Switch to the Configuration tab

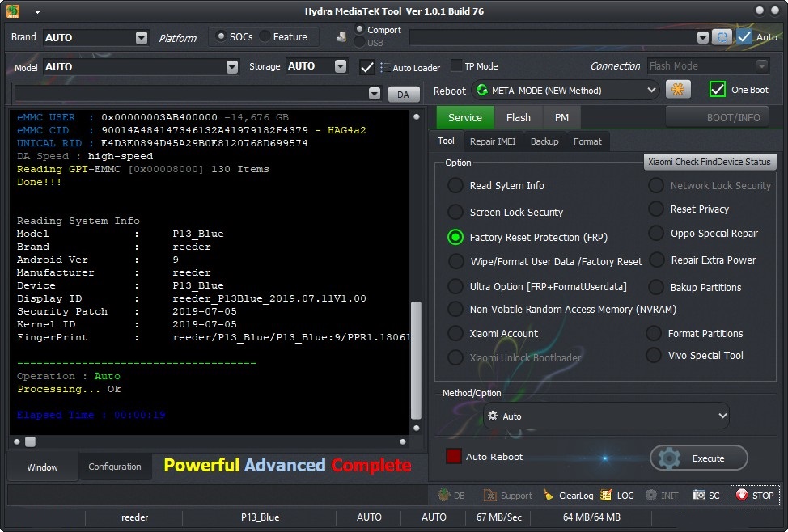click(x=115, y=467)
